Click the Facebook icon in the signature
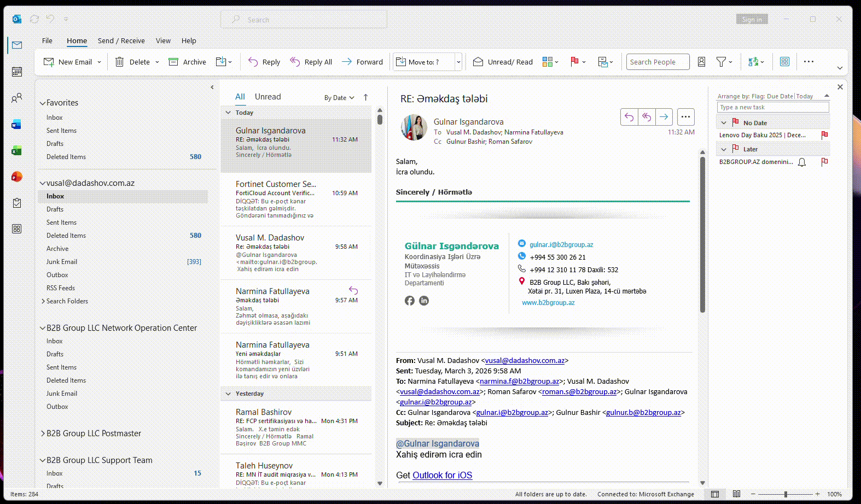This screenshot has height=504, width=861. click(410, 301)
